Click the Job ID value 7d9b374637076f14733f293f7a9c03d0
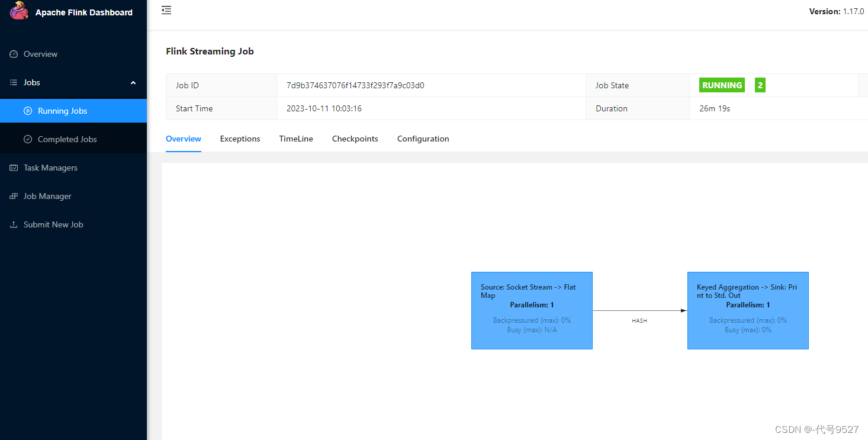 (355, 85)
